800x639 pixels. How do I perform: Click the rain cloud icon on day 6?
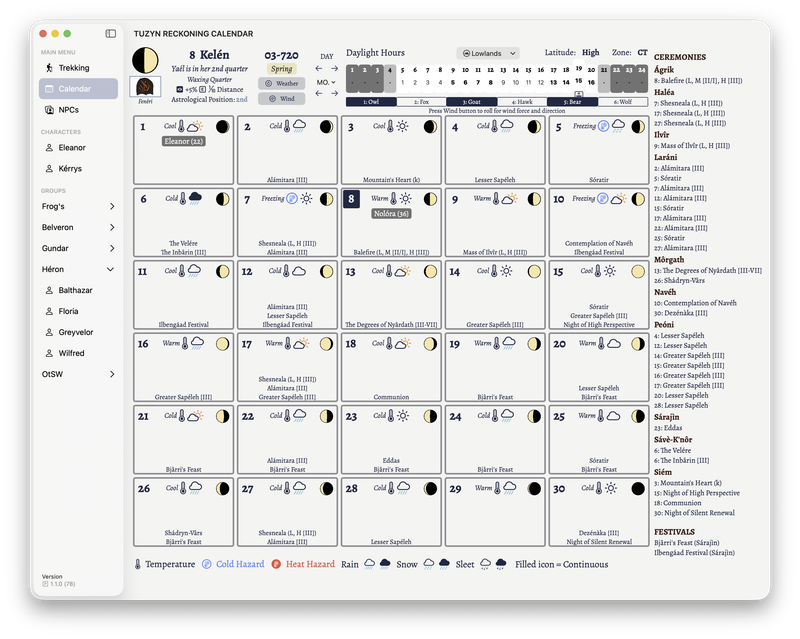pyautogui.click(x=195, y=199)
